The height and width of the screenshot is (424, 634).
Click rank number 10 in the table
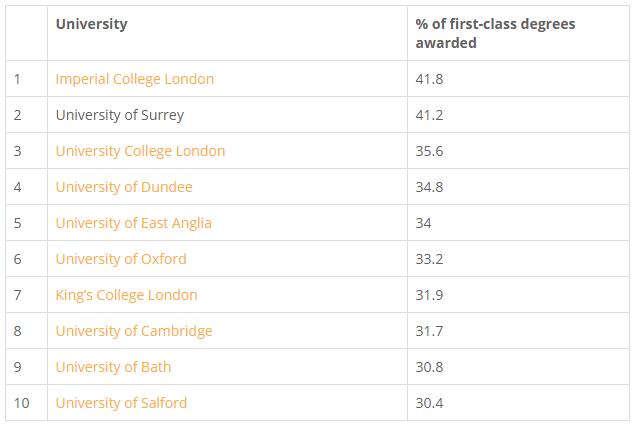pyautogui.click(x=22, y=403)
